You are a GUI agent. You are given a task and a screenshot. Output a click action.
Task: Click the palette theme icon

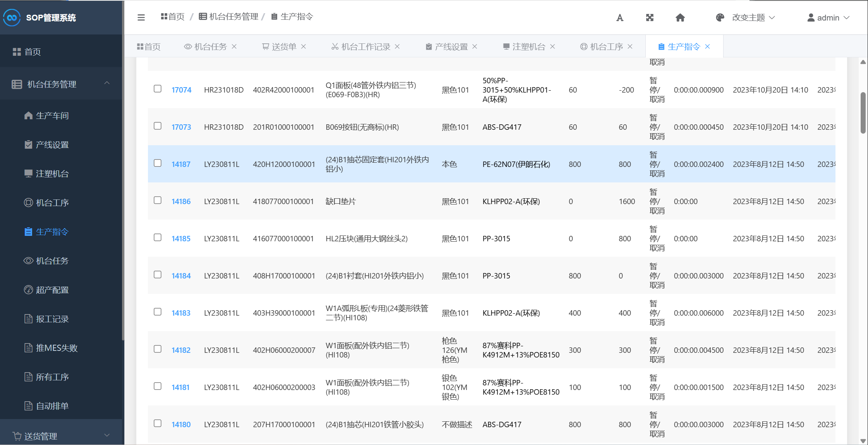pyautogui.click(x=720, y=18)
